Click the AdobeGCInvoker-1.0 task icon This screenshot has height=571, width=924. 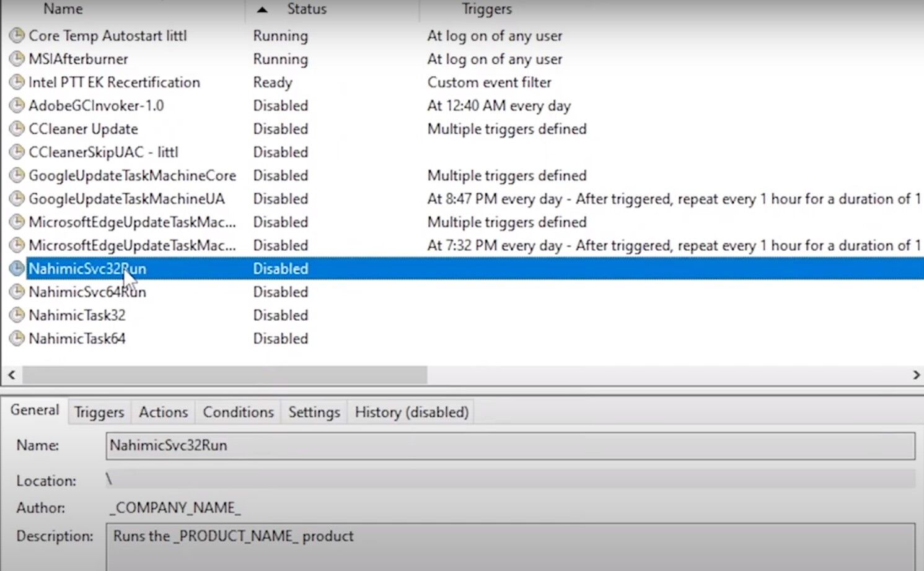17,106
